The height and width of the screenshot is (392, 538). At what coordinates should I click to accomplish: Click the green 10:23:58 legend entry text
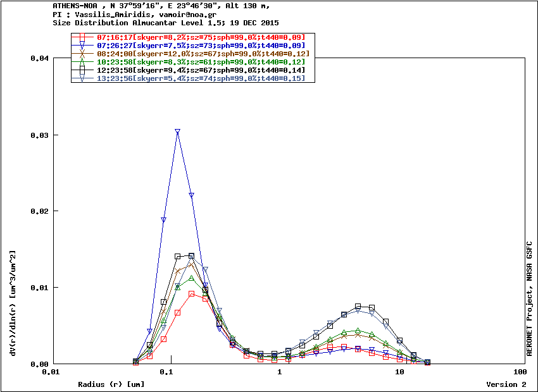point(202,62)
